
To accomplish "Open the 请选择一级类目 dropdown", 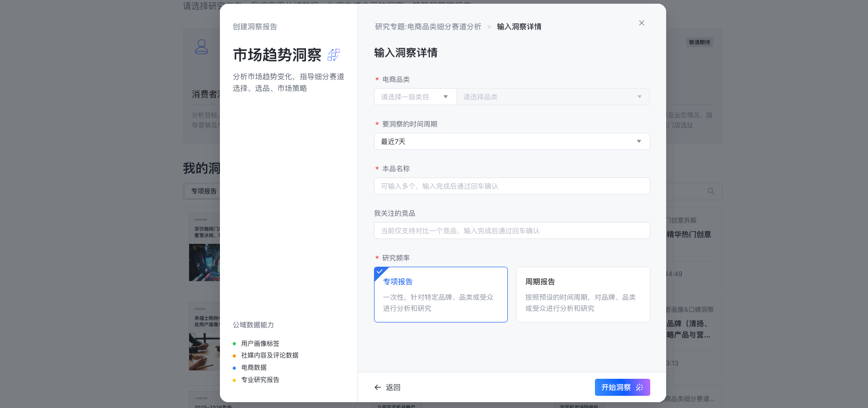I will pyautogui.click(x=415, y=97).
